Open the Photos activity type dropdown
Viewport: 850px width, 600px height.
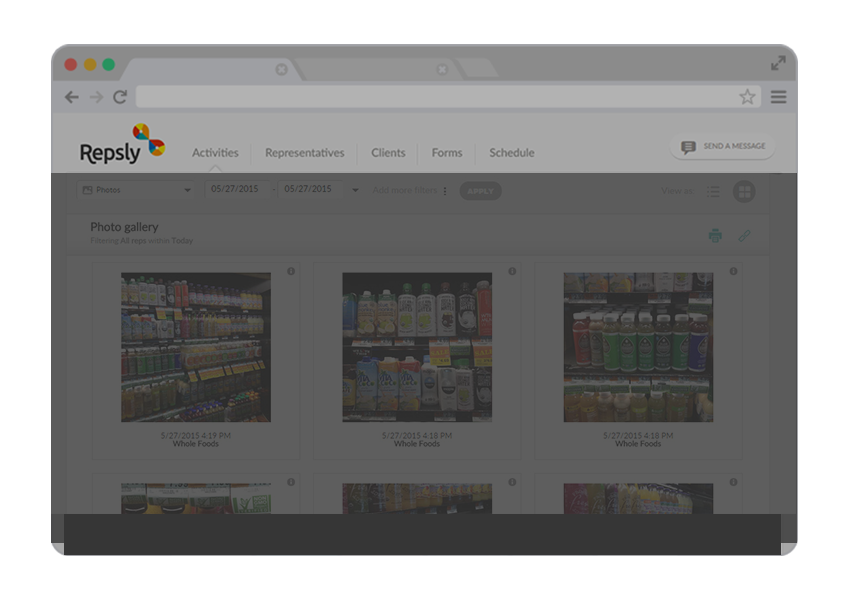135,190
